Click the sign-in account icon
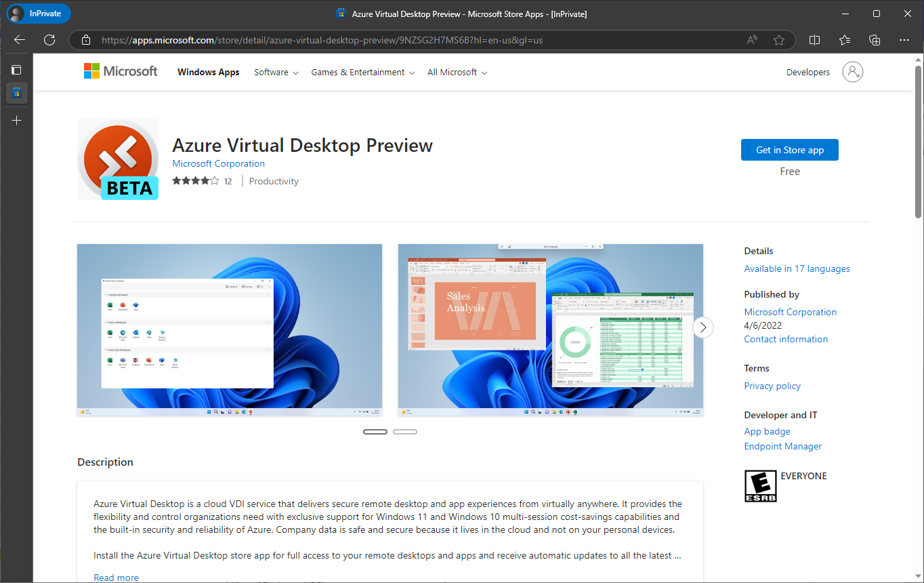 coord(853,72)
